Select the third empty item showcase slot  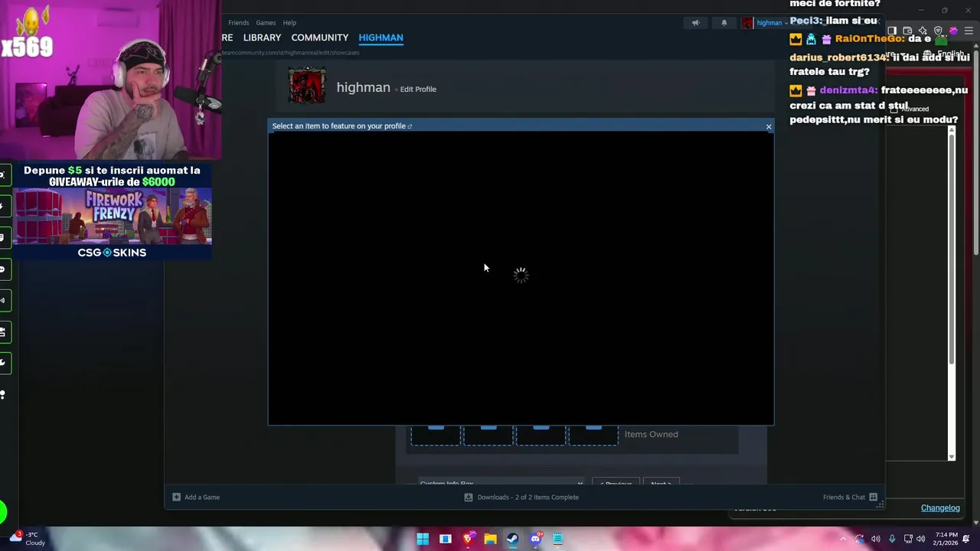click(x=541, y=435)
